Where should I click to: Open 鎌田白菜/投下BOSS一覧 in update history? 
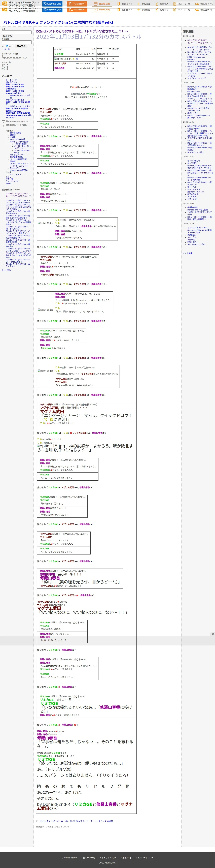click(198, 136)
